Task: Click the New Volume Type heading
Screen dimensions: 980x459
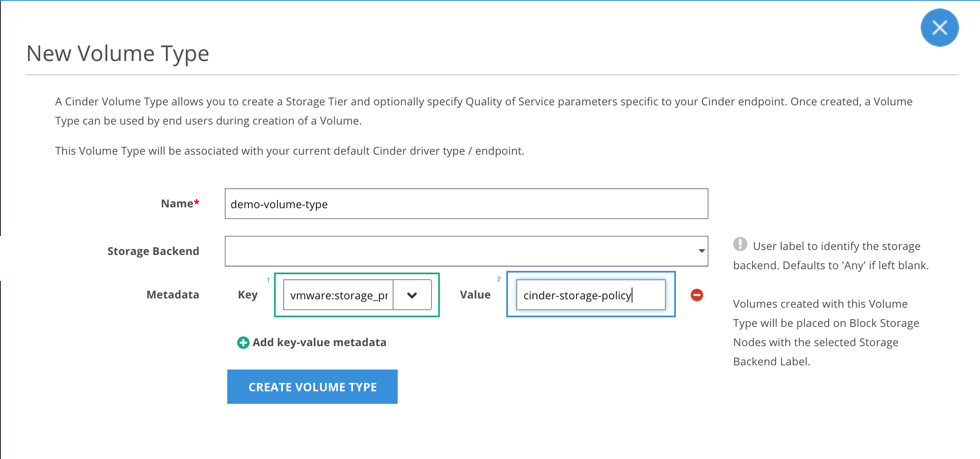Action: pyautogui.click(x=118, y=54)
